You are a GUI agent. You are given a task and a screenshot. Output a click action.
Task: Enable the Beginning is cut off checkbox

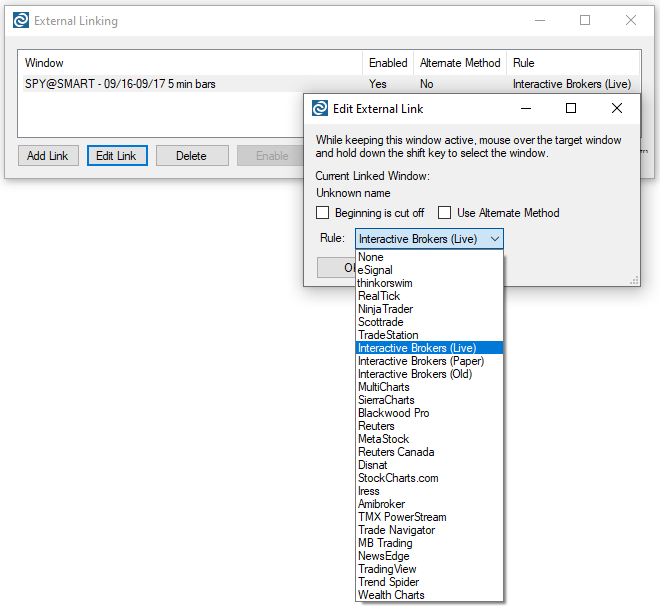point(323,213)
